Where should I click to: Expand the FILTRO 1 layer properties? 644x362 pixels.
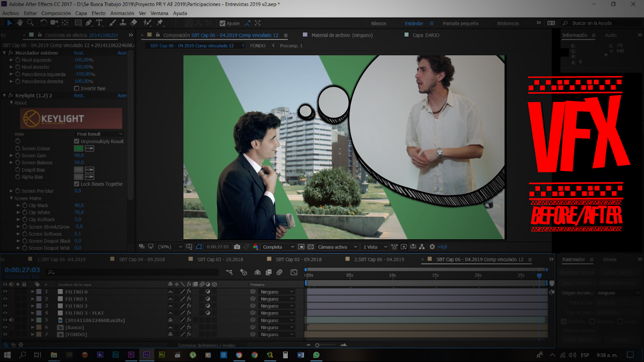click(x=33, y=299)
